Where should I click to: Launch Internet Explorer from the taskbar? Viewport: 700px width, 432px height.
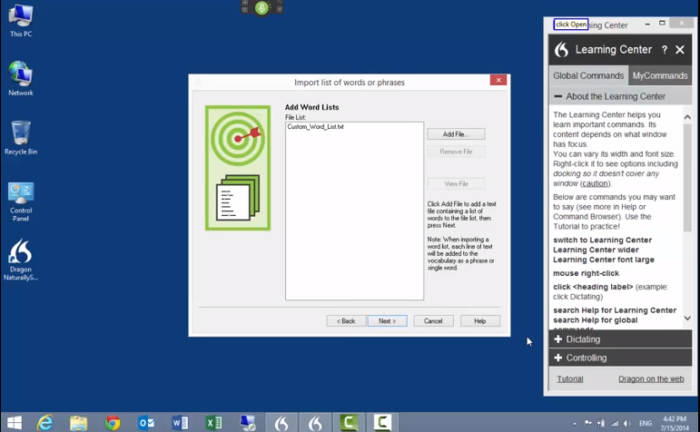tap(45, 422)
